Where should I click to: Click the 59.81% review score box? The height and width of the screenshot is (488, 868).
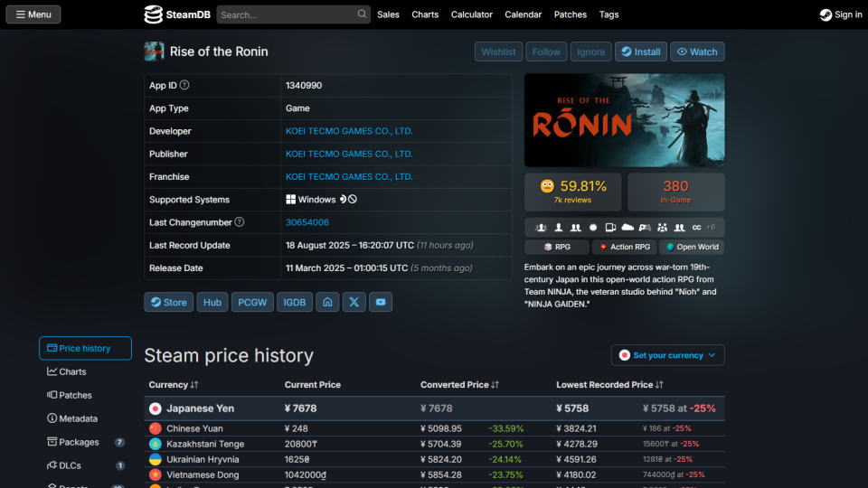573,192
